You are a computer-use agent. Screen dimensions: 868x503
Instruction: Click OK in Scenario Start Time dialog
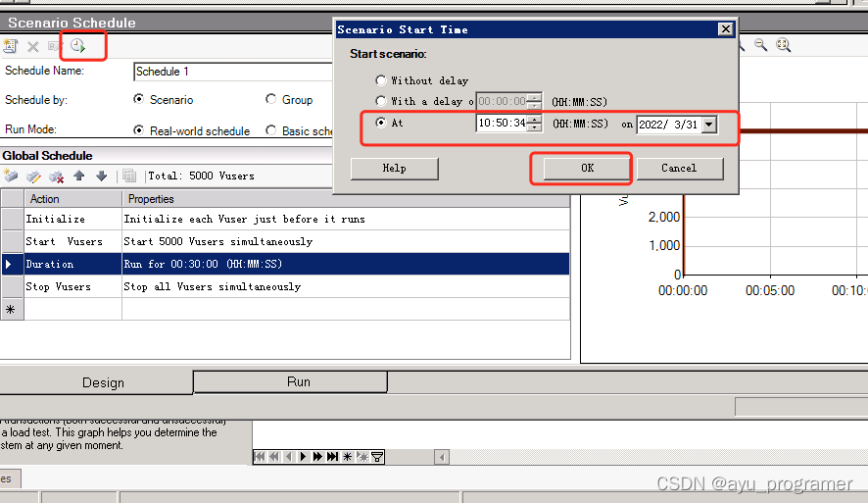pos(587,169)
